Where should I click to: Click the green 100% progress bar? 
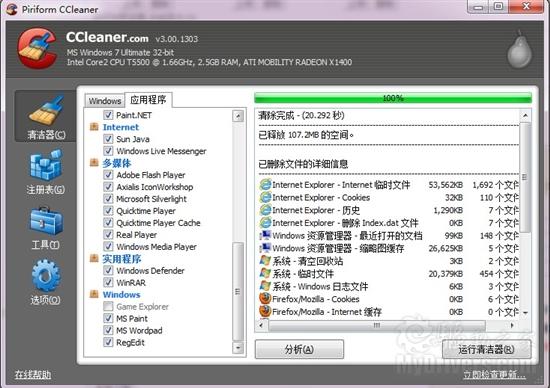coord(393,98)
